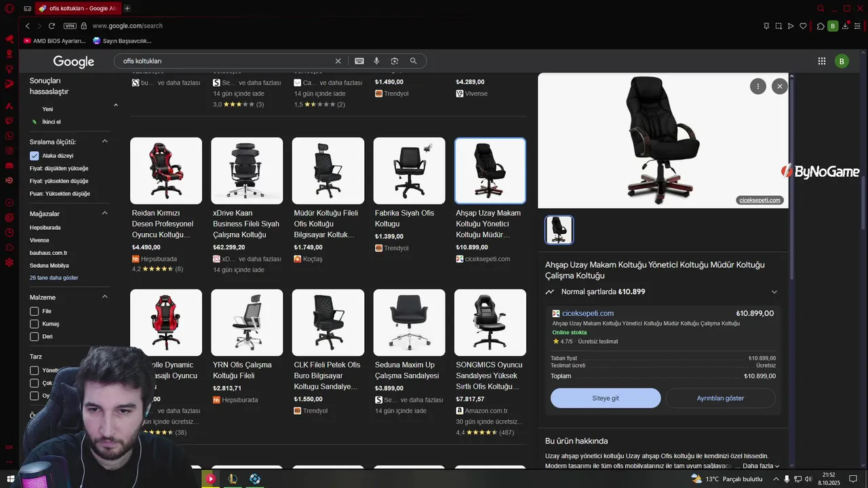Collapse the Sıralama ölçütü section
Viewport: 868px width, 488px height.
105,142
